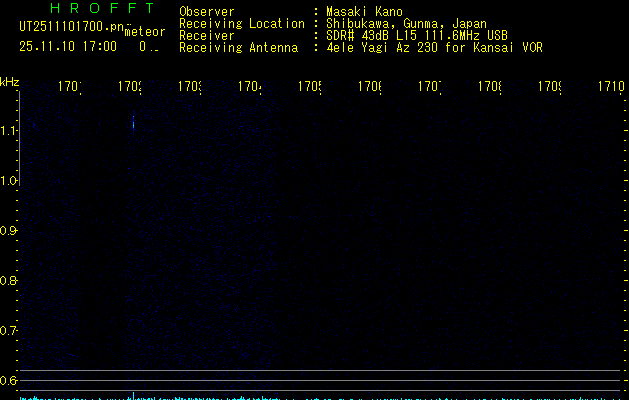Click the echo count value '0..'

click(x=149, y=47)
